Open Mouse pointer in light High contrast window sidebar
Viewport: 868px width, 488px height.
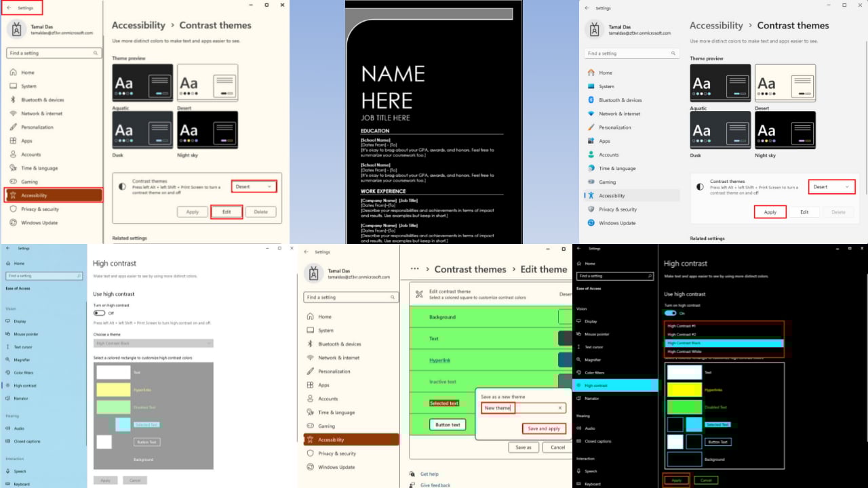pyautogui.click(x=26, y=334)
